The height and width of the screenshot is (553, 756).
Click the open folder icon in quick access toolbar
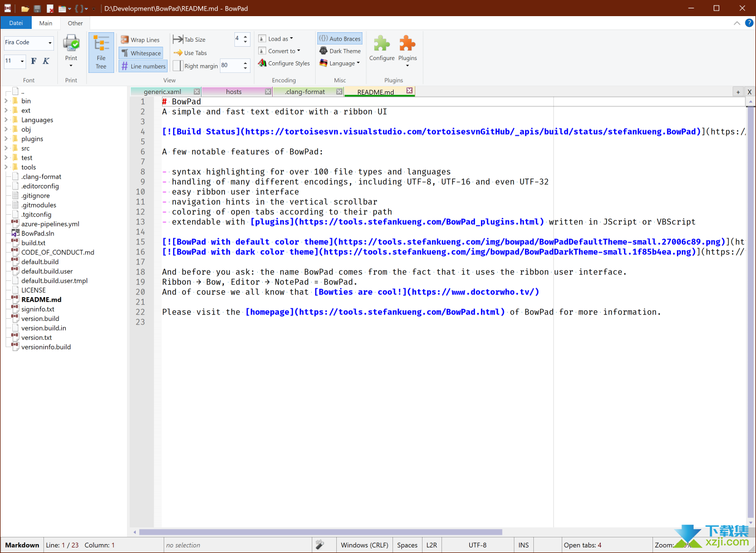click(x=25, y=8)
